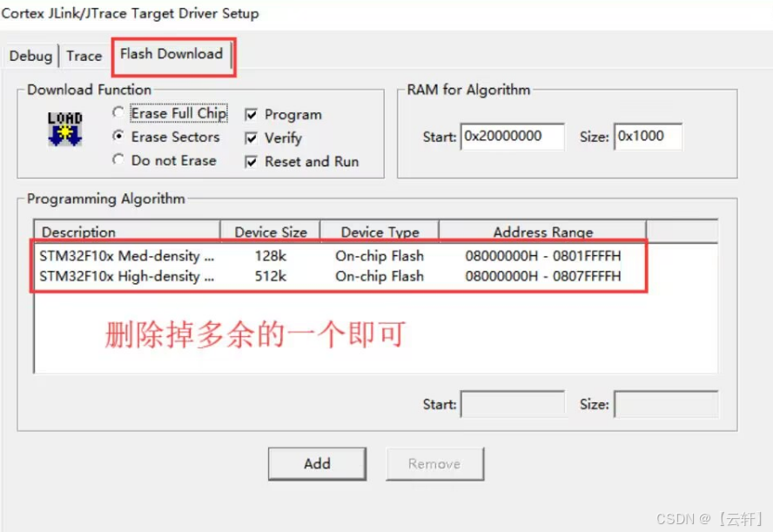Open the Trace tab

84,56
